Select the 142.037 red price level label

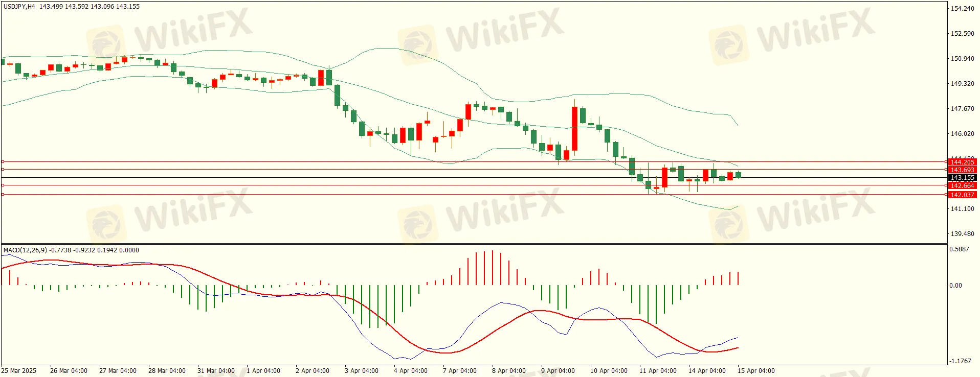pyautogui.click(x=962, y=195)
